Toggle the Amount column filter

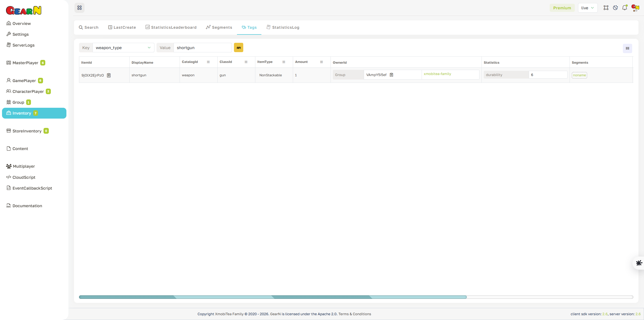click(321, 62)
